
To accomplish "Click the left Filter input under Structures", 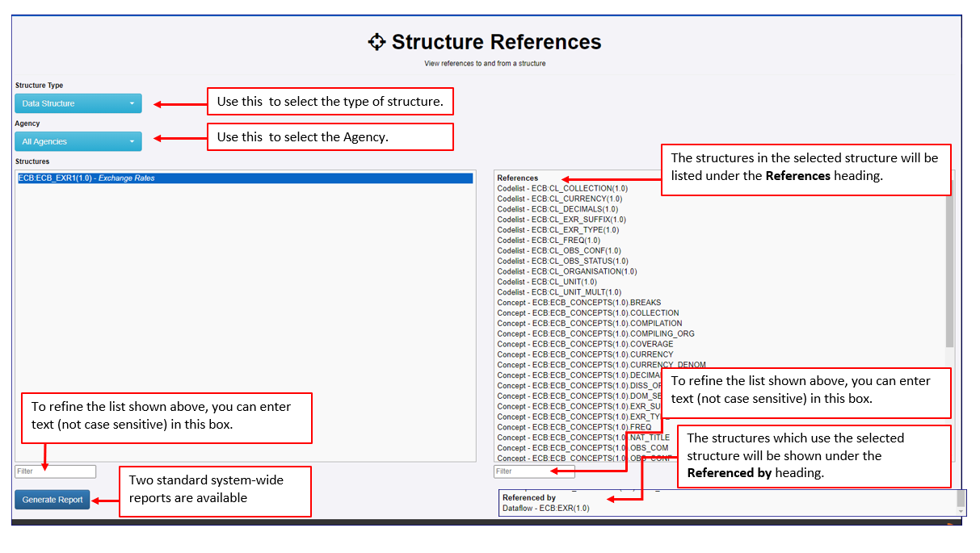I will point(55,471).
